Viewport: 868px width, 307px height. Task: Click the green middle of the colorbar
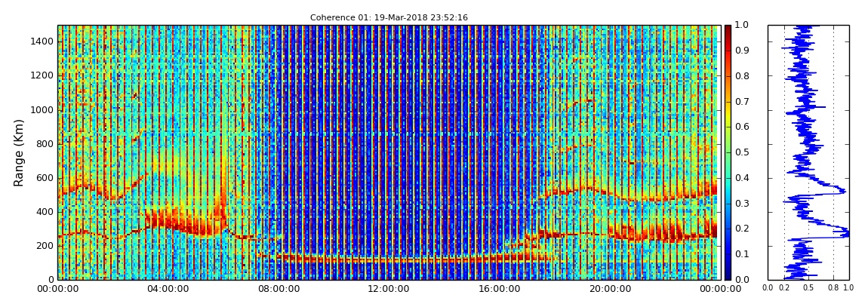click(x=728, y=152)
